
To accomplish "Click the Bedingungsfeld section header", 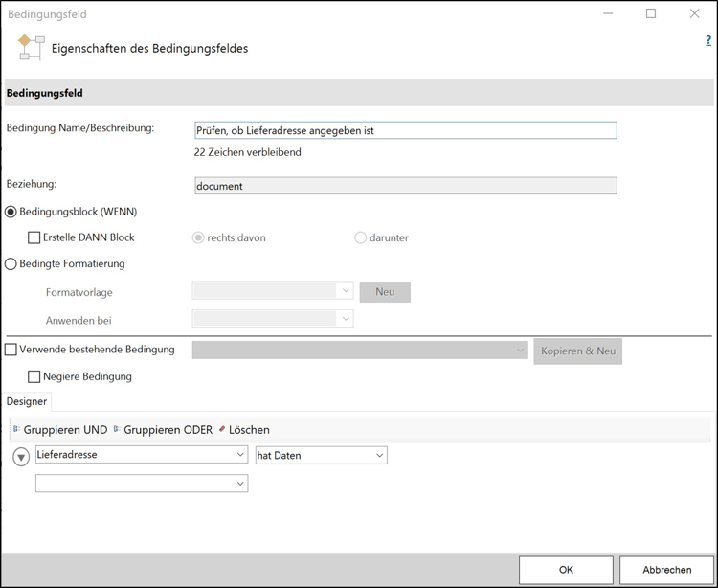I will (x=359, y=93).
